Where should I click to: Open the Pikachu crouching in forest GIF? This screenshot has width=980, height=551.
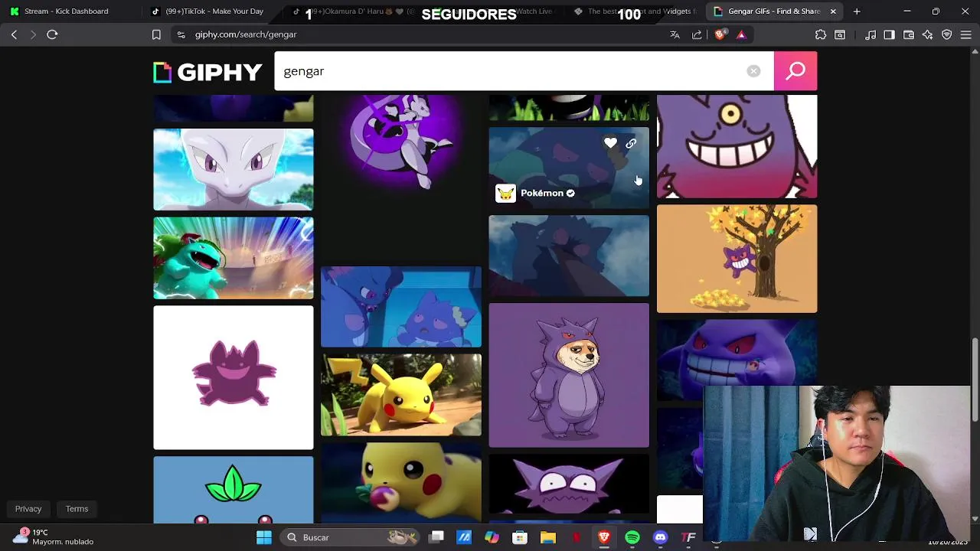click(401, 395)
